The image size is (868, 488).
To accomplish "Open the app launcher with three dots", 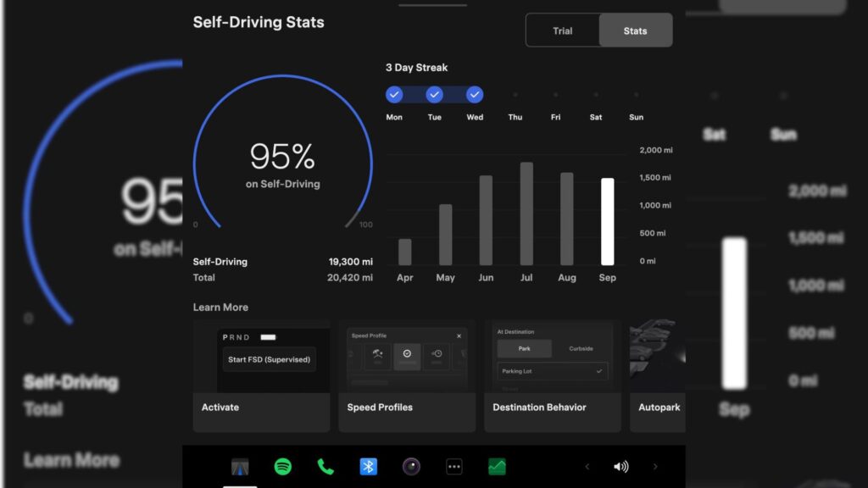I will pos(454,467).
